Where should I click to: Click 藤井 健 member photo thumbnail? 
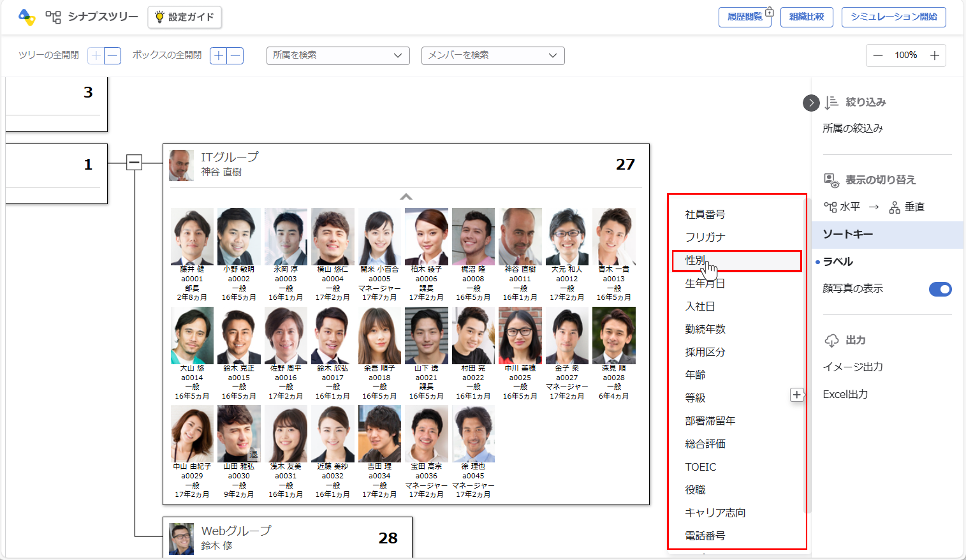click(192, 237)
